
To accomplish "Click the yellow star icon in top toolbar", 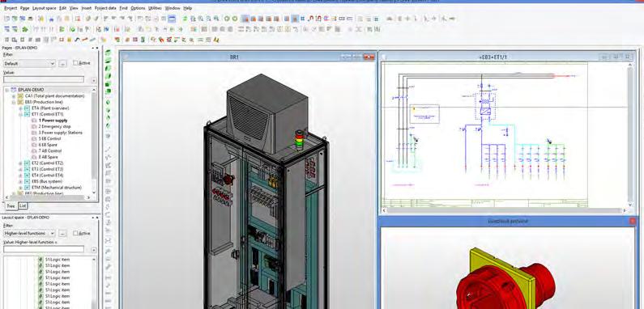I will [x=41, y=19].
